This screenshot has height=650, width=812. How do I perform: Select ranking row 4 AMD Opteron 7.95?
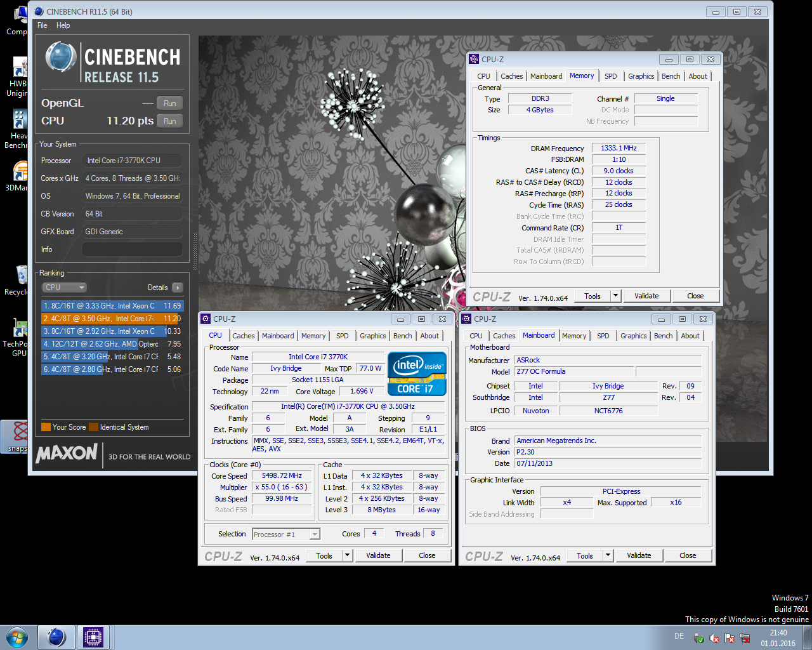point(112,344)
